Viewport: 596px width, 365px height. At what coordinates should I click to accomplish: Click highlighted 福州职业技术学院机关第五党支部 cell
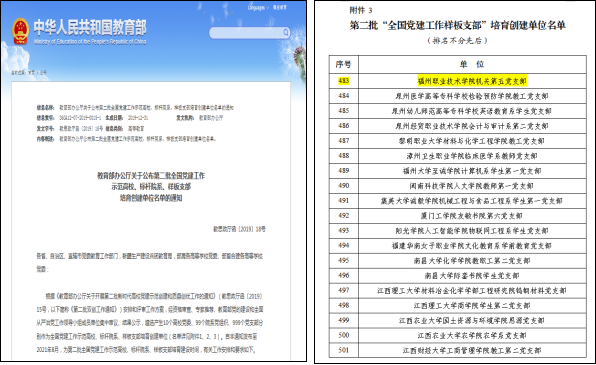(x=472, y=81)
